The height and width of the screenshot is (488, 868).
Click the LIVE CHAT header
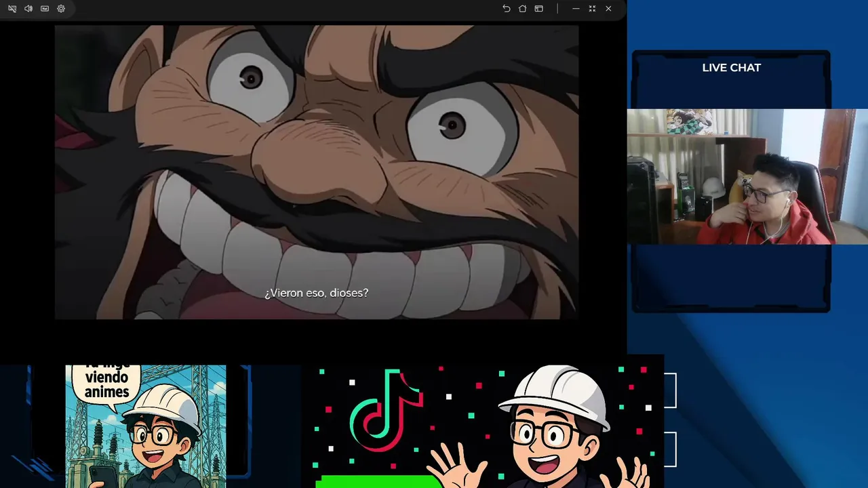coord(731,68)
